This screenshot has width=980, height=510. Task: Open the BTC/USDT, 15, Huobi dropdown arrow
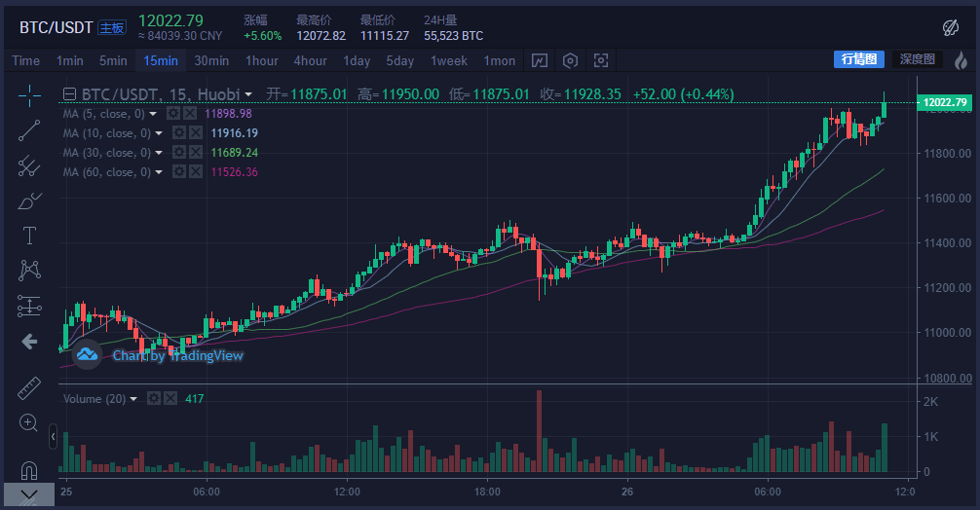click(x=248, y=94)
